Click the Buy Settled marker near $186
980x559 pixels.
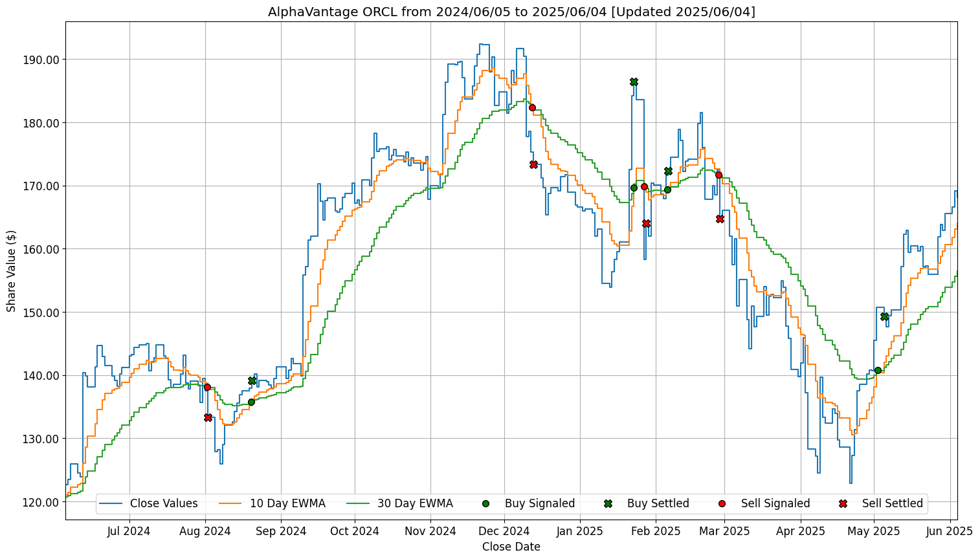coord(634,82)
